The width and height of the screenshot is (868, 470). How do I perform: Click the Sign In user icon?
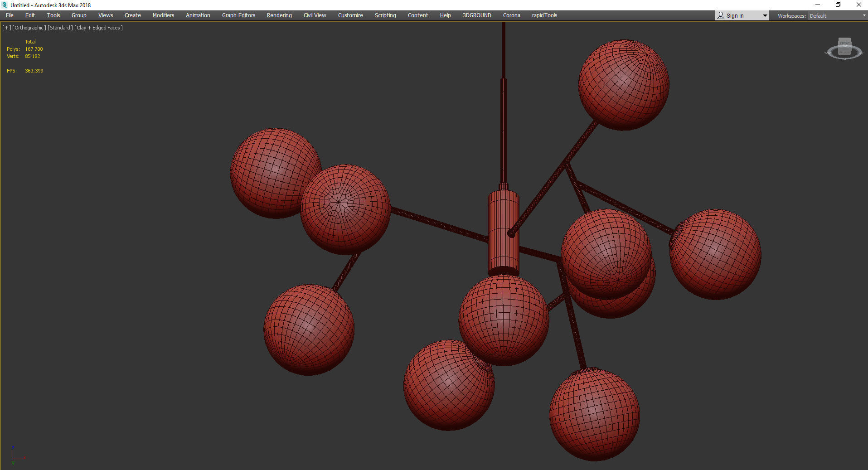tap(721, 15)
